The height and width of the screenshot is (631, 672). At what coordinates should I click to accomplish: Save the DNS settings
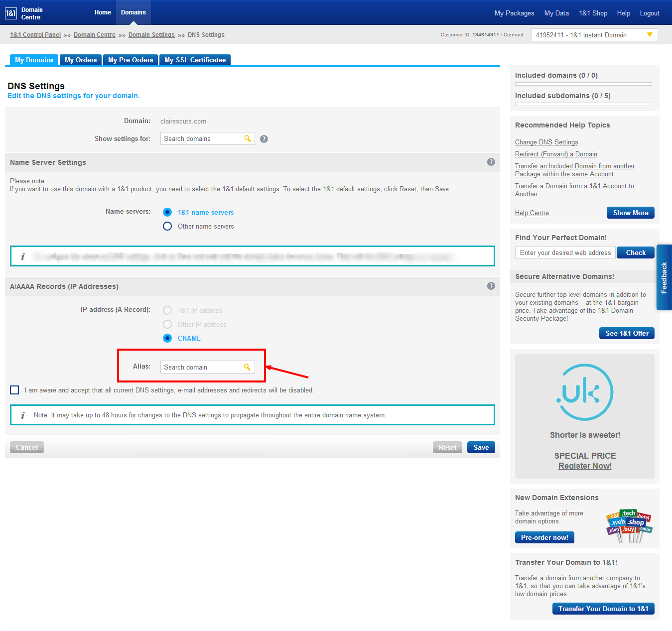(x=481, y=447)
